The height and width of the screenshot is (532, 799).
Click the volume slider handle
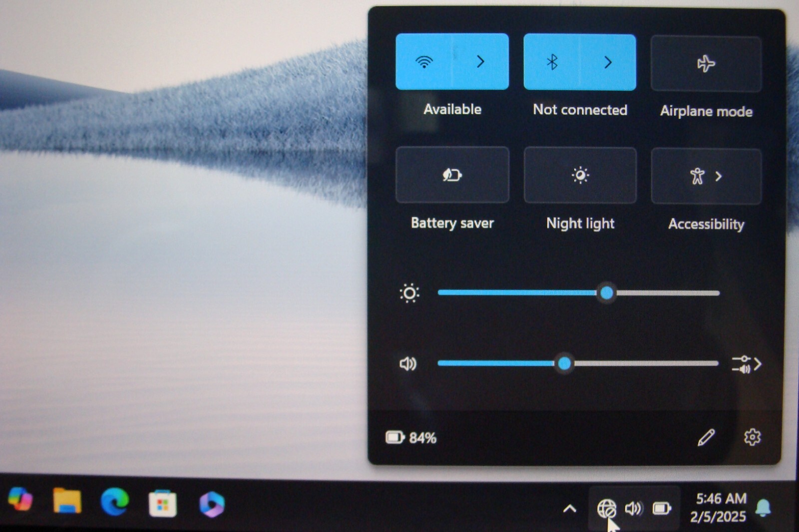[565, 363]
